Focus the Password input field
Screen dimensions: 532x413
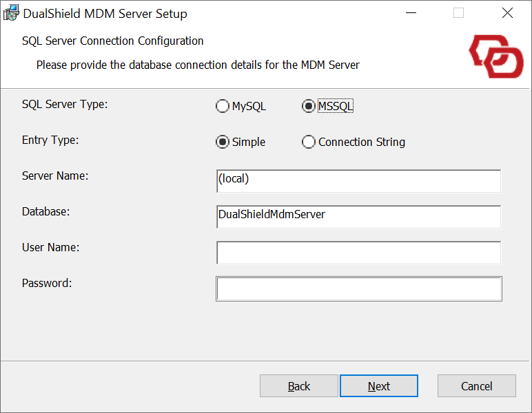click(358, 289)
